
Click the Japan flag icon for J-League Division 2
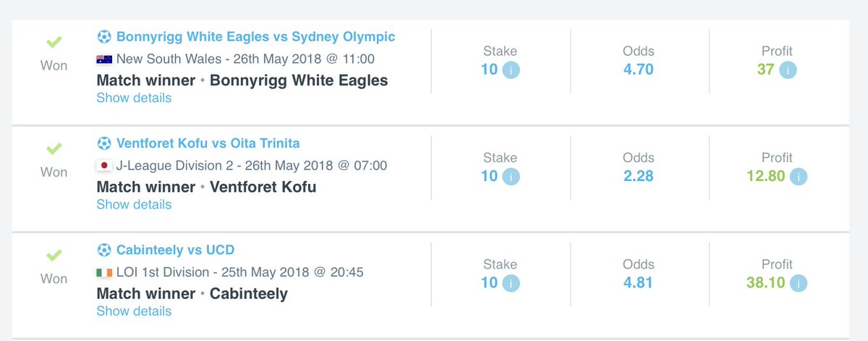(x=104, y=166)
